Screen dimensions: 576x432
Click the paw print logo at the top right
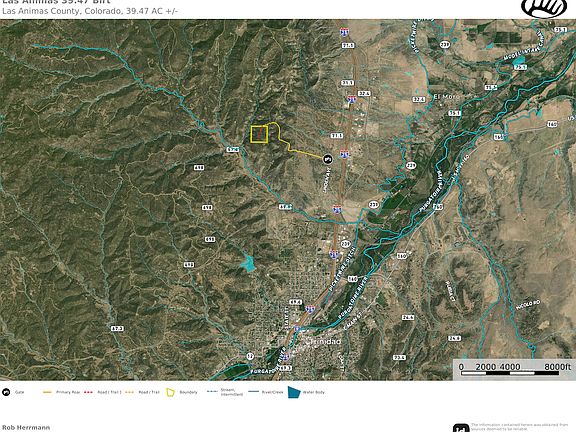pyautogui.click(x=546, y=7)
